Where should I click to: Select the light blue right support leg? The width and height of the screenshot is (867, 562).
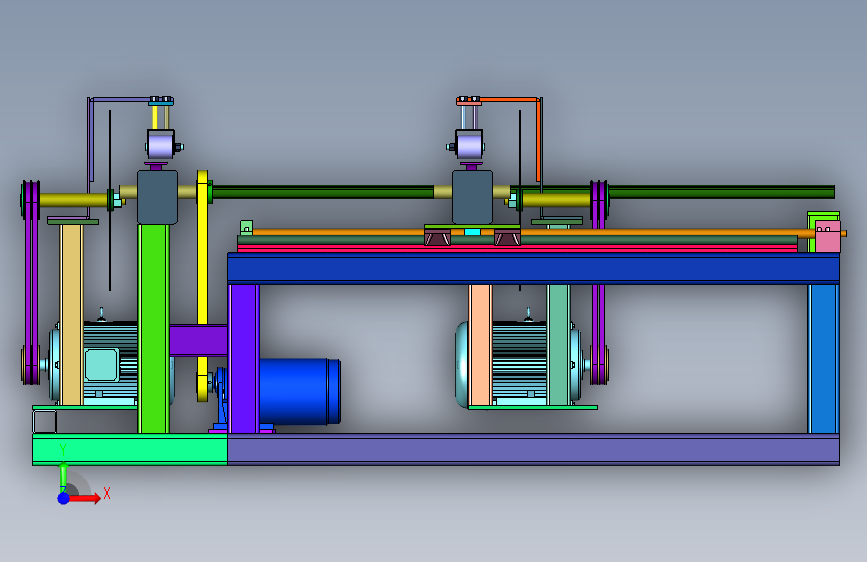coord(823,358)
